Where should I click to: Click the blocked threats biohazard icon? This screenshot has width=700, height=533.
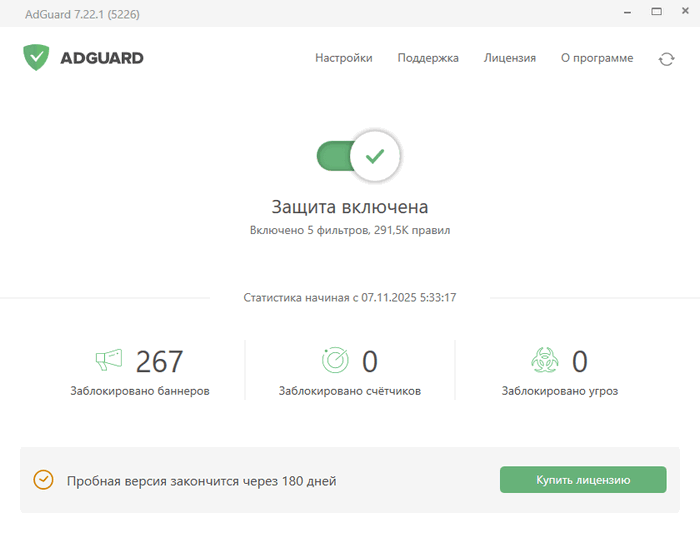[x=545, y=360]
